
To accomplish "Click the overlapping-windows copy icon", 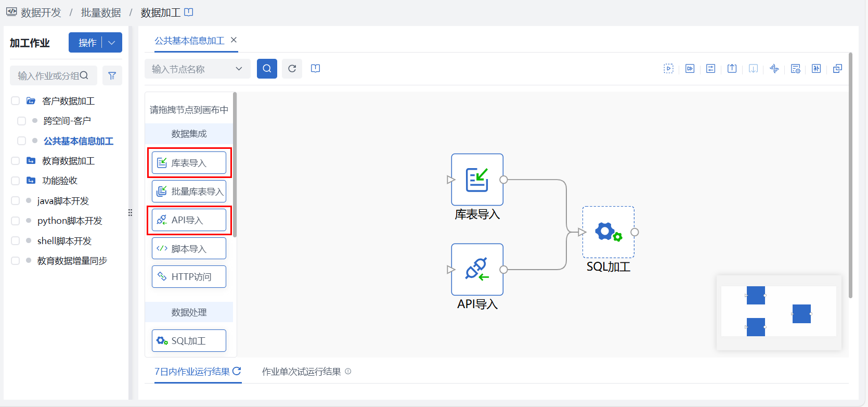I will click(837, 69).
